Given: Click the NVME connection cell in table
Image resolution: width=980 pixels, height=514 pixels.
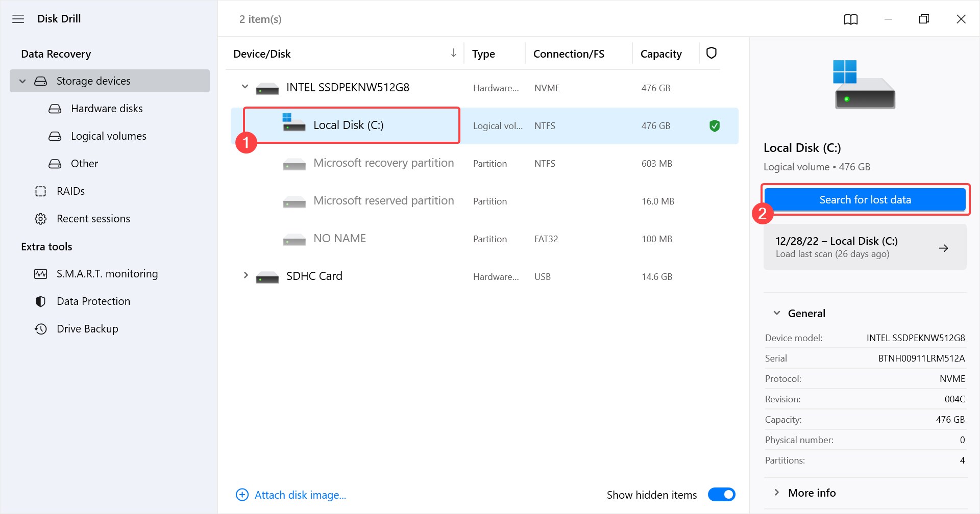Looking at the screenshot, I should click(547, 88).
